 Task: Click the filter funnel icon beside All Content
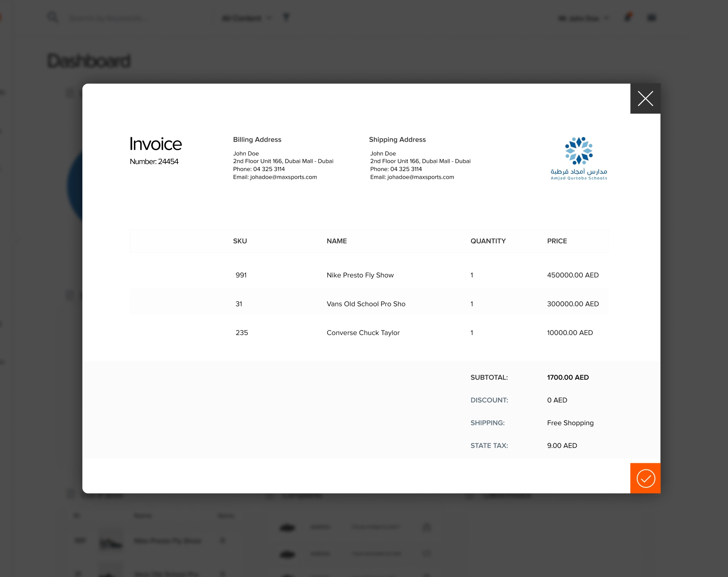click(x=286, y=17)
